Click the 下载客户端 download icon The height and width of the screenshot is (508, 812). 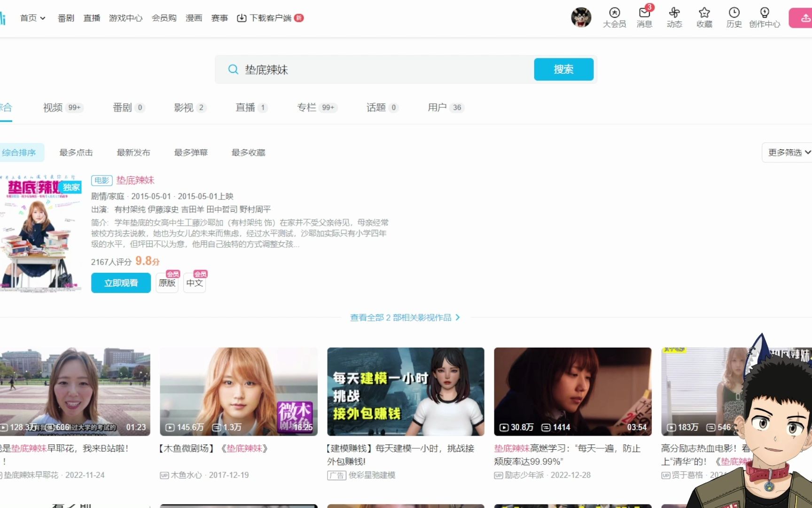pyautogui.click(x=242, y=18)
